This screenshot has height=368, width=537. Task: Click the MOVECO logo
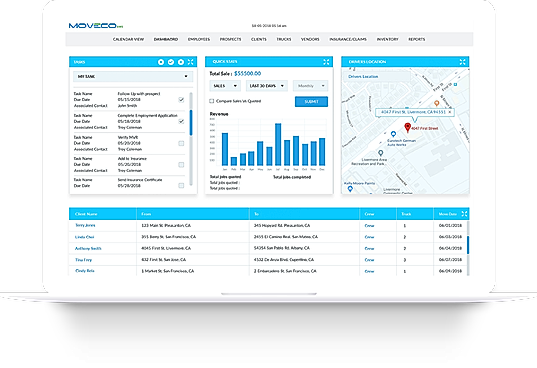tap(96, 26)
